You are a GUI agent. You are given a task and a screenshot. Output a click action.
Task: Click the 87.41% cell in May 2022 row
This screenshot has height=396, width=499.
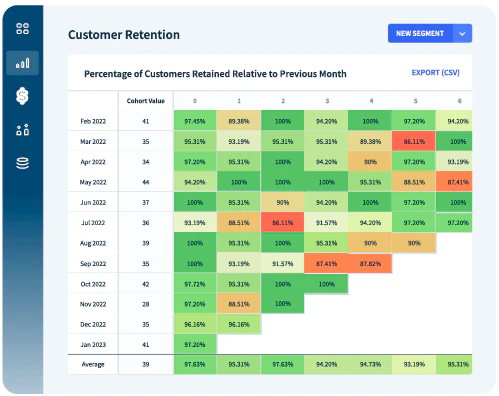454,182
